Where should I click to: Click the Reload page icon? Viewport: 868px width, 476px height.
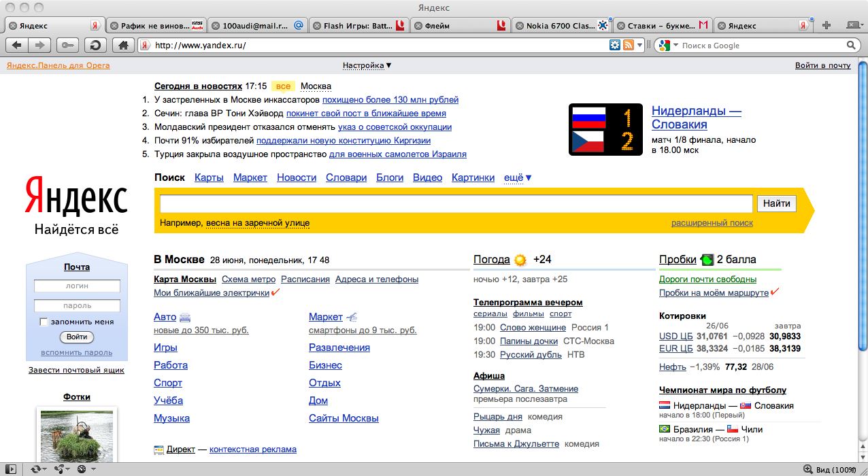point(95,46)
